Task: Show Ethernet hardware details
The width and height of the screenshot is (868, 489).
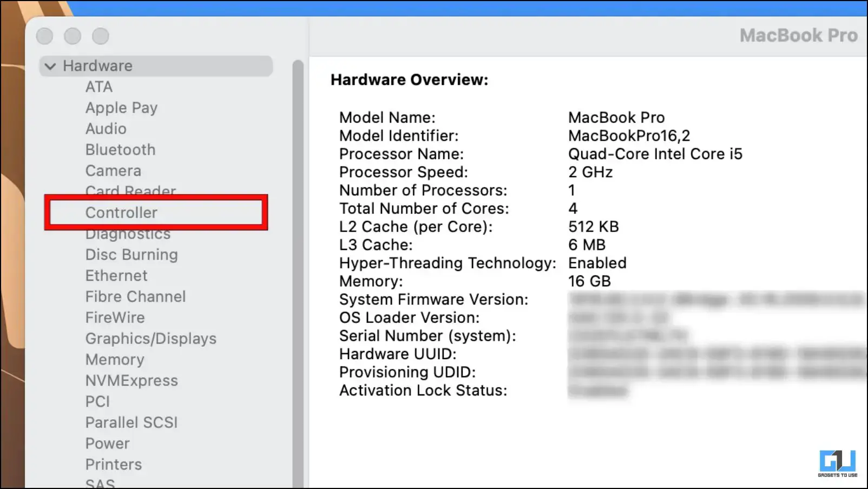Action: (x=116, y=276)
